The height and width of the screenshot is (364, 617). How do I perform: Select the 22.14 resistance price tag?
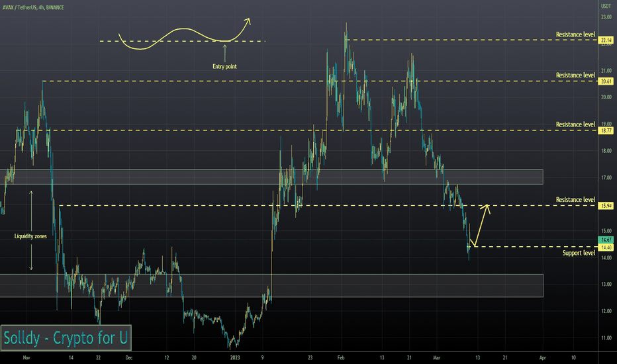coord(606,40)
